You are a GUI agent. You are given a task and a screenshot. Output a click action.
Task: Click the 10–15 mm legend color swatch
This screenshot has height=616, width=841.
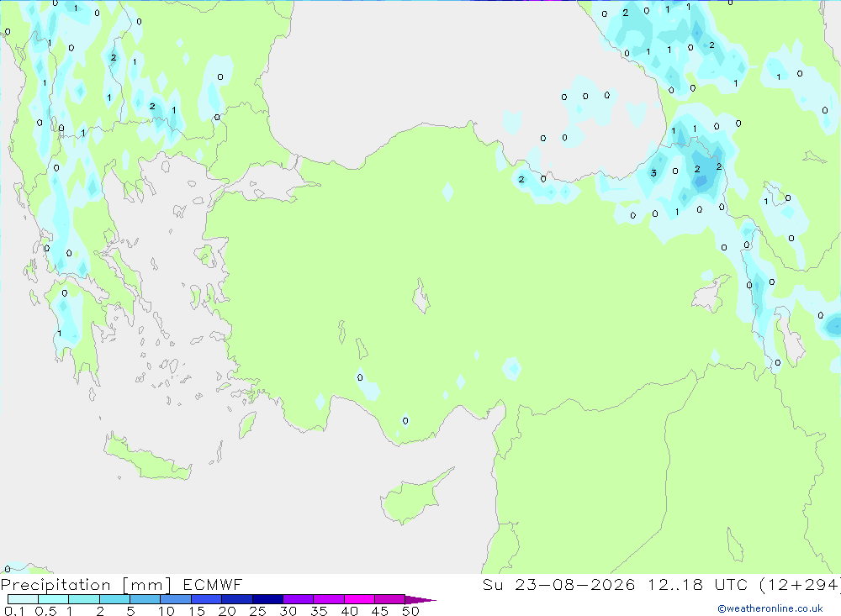176,599
